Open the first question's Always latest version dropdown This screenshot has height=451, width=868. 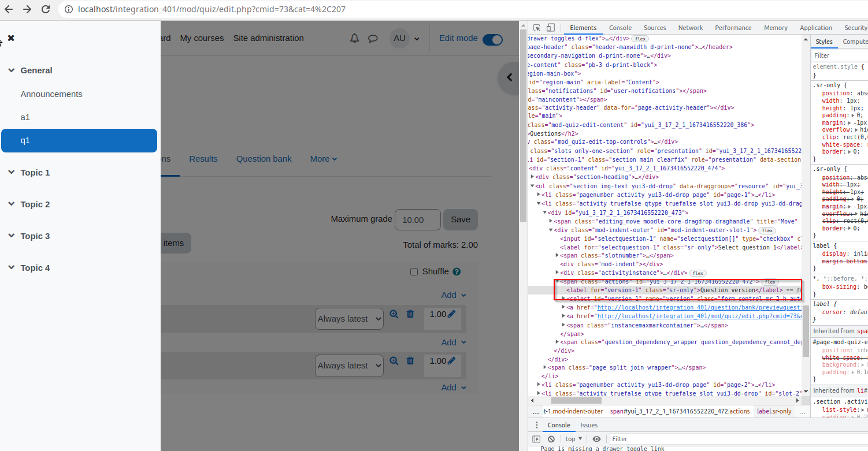[x=350, y=319]
